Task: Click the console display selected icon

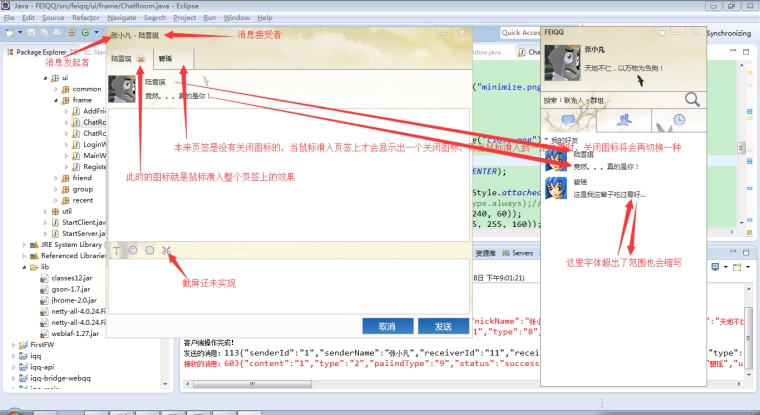Action: tap(715, 267)
